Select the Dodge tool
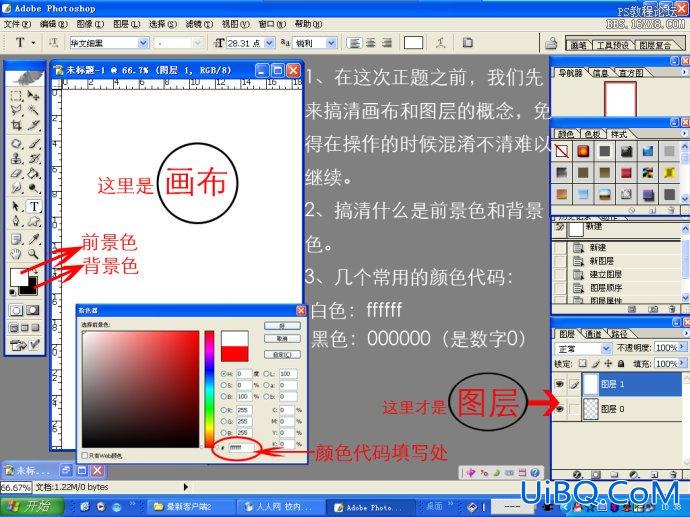 (x=33, y=188)
